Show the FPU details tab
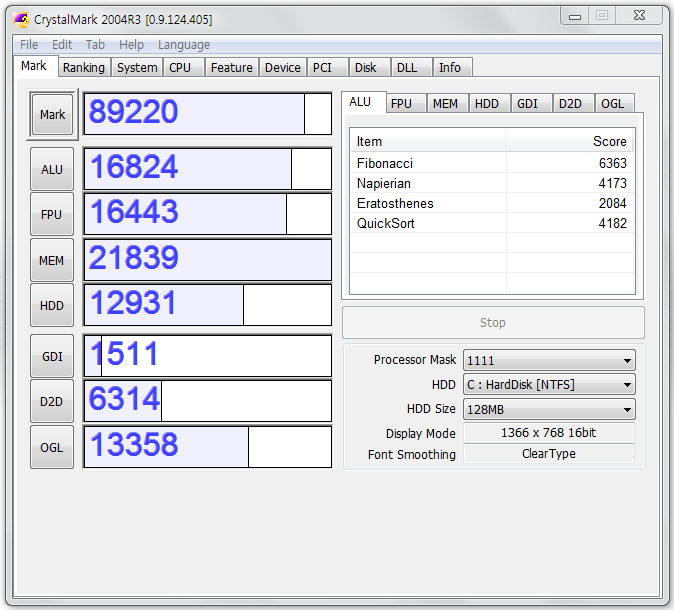Screen dimensions: 674x610 pos(406,104)
